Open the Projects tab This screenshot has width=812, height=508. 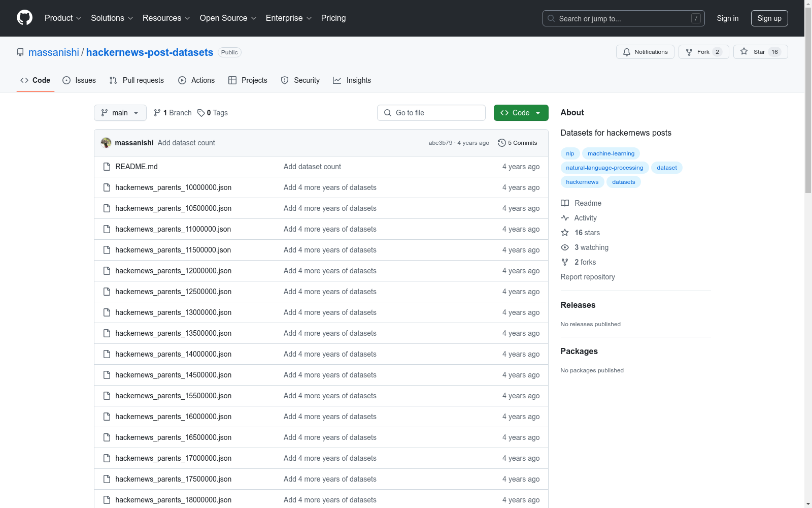248,80
